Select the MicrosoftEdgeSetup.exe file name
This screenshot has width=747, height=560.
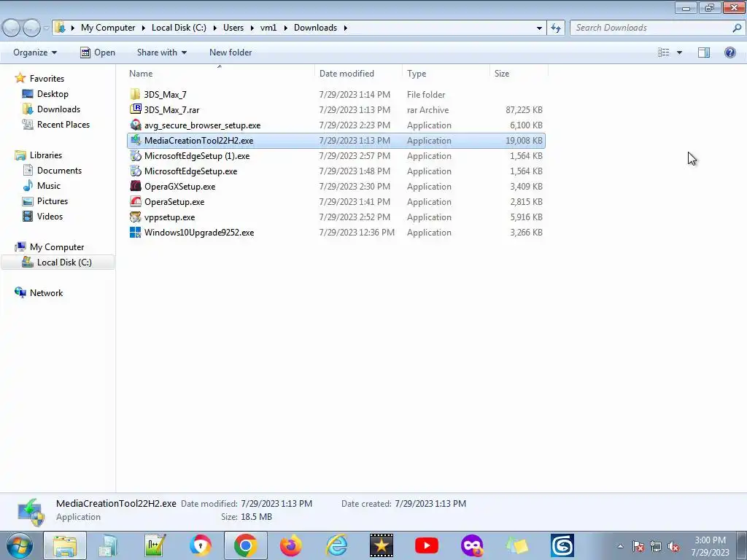click(x=190, y=171)
